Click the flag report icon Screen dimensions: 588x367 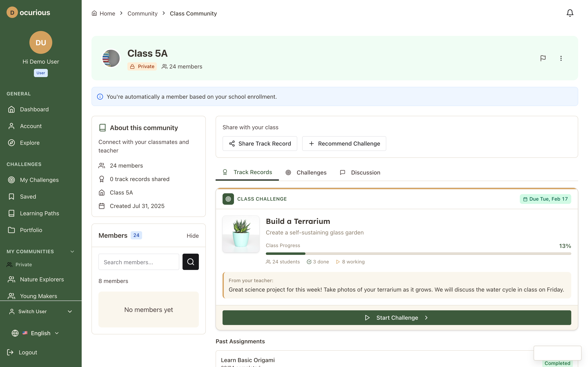pos(543,58)
